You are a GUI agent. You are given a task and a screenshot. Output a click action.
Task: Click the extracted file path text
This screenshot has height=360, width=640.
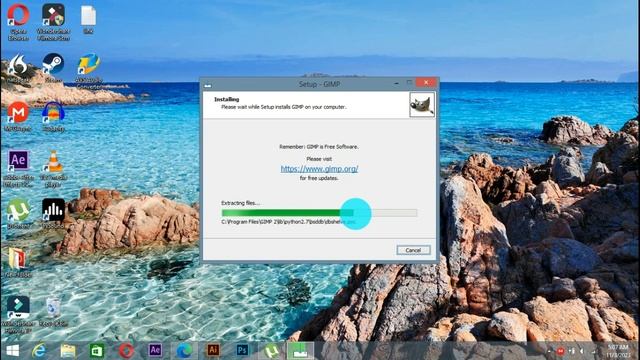(288, 222)
